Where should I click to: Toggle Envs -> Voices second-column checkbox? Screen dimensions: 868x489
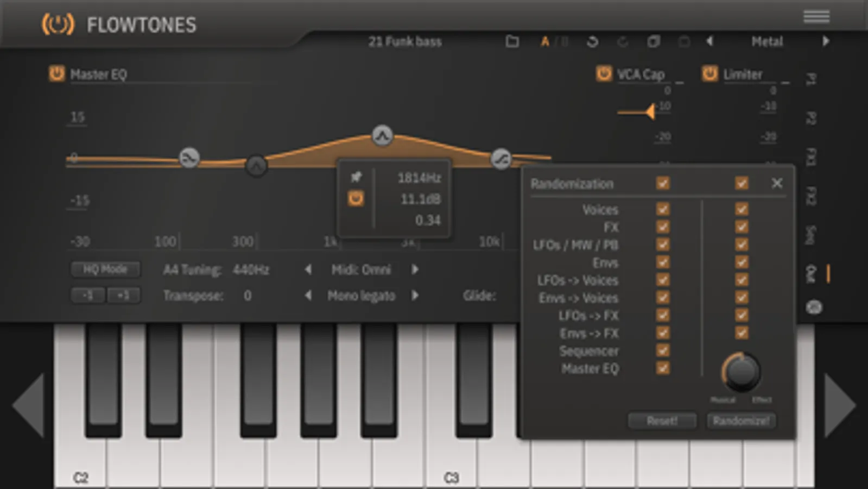[x=742, y=297]
